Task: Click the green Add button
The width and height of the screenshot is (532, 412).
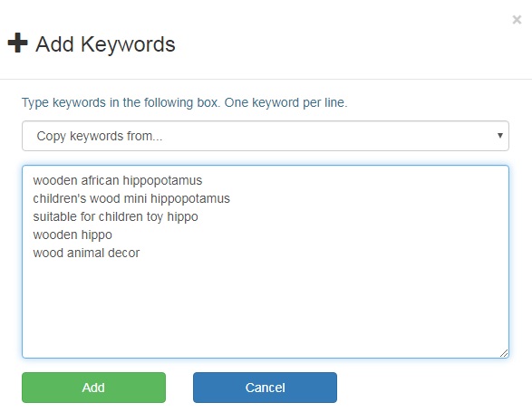Action: click(x=93, y=388)
